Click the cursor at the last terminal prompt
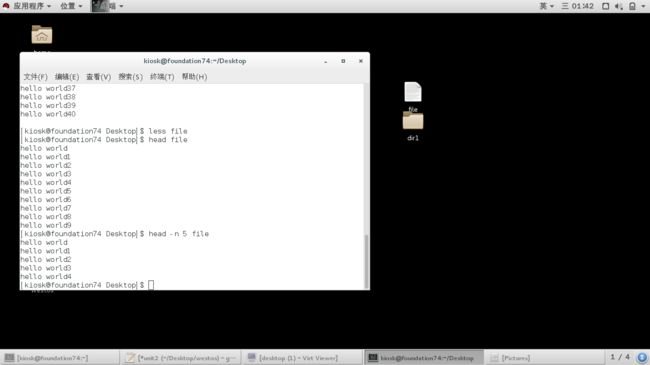 click(151, 285)
